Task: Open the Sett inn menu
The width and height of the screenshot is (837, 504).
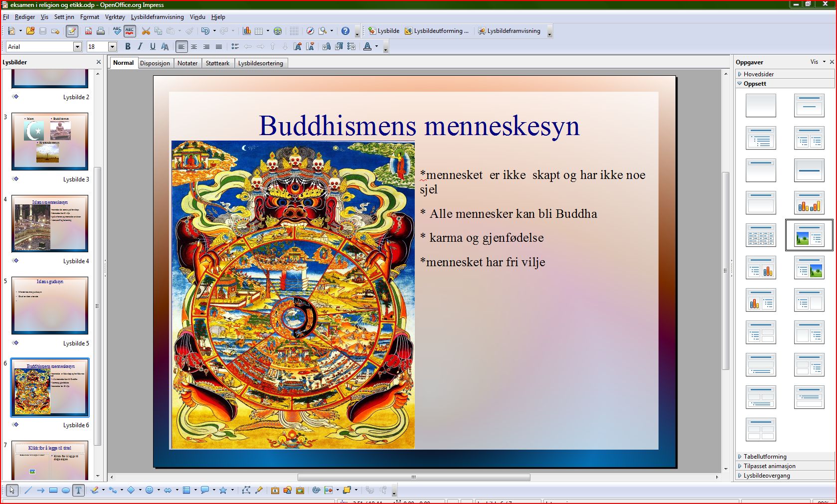Action: click(x=64, y=17)
